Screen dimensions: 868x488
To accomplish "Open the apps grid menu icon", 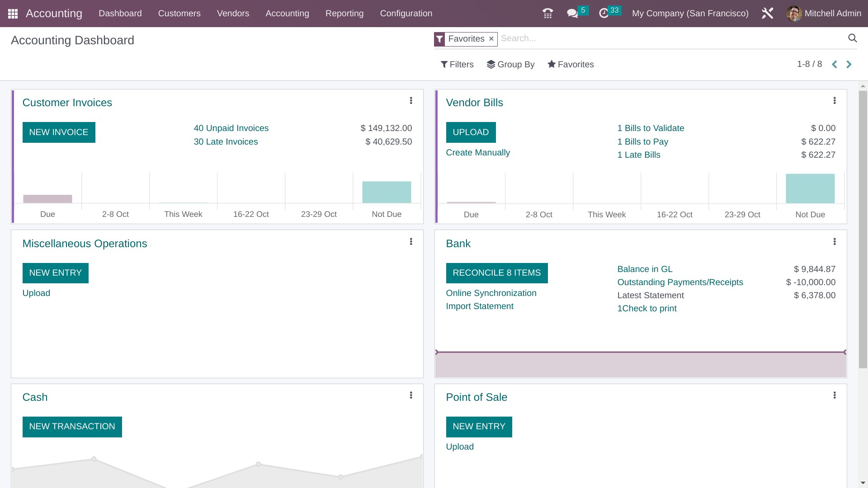I will [x=13, y=14].
